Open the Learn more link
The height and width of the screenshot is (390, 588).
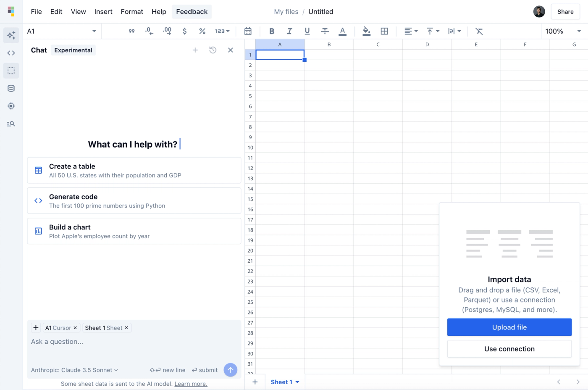click(191, 384)
